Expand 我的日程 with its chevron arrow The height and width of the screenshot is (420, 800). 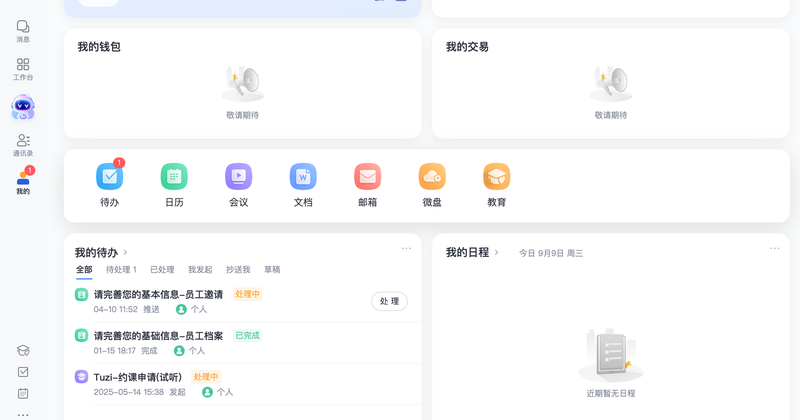[496, 253]
